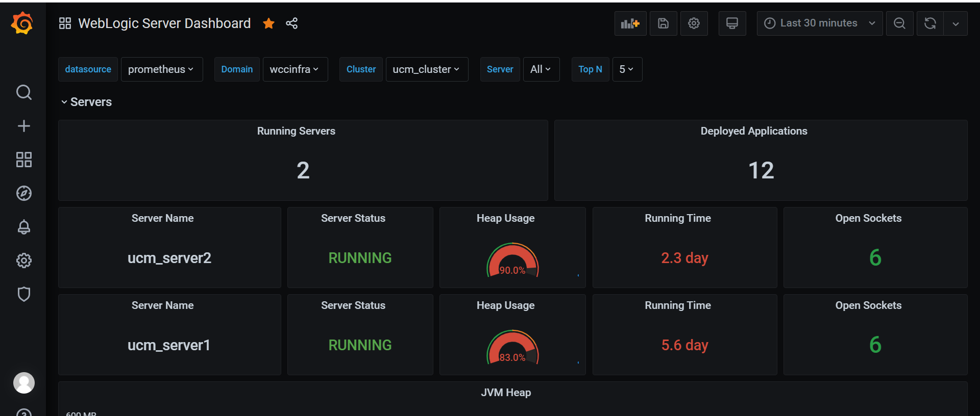Open the Server Admin shield icon
The width and height of the screenshot is (980, 416).
pos(23,294)
